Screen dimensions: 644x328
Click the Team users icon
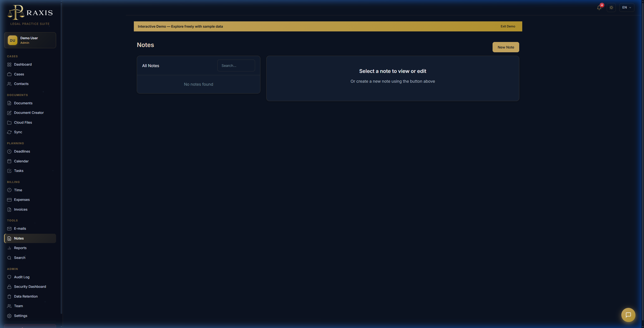pyautogui.click(x=9, y=306)
